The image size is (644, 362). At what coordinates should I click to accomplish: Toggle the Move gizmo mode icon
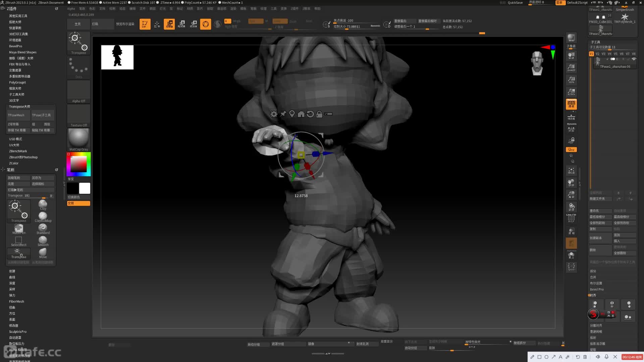pyautogui.click(x=169, y=24)
